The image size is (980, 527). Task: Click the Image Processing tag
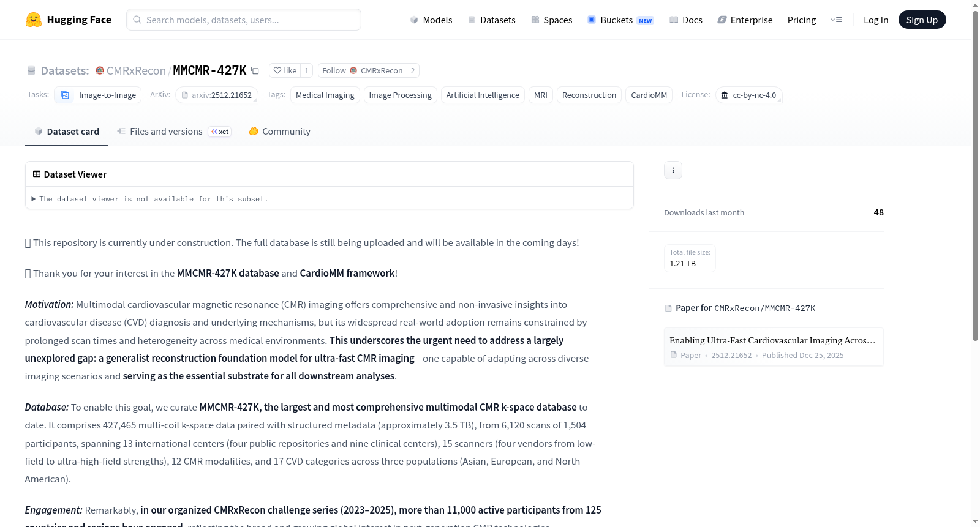click(x=401, y=95)
